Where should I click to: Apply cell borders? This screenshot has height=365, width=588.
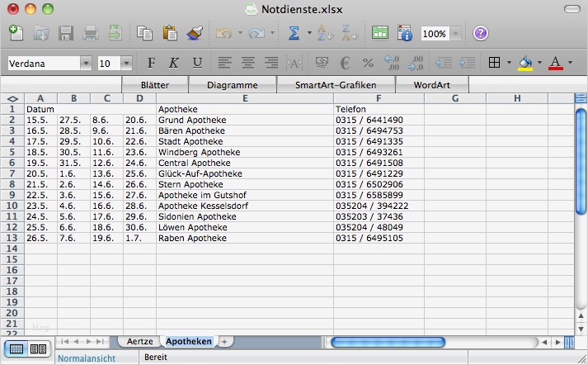click(494, 62)
